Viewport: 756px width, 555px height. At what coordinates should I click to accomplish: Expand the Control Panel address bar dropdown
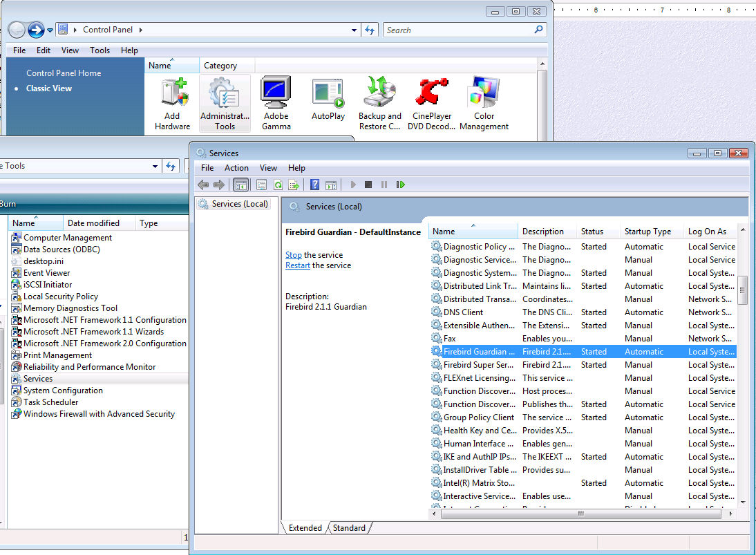pos(354,30)
